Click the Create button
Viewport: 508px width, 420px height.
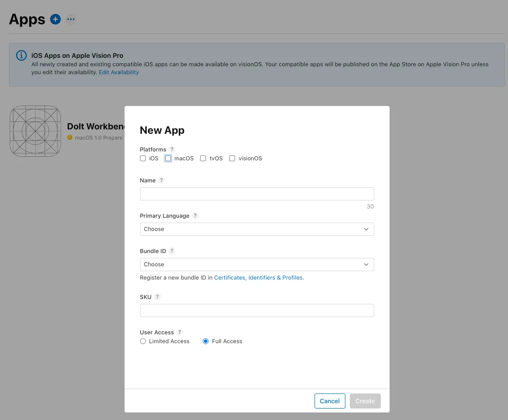pos(365,401)
